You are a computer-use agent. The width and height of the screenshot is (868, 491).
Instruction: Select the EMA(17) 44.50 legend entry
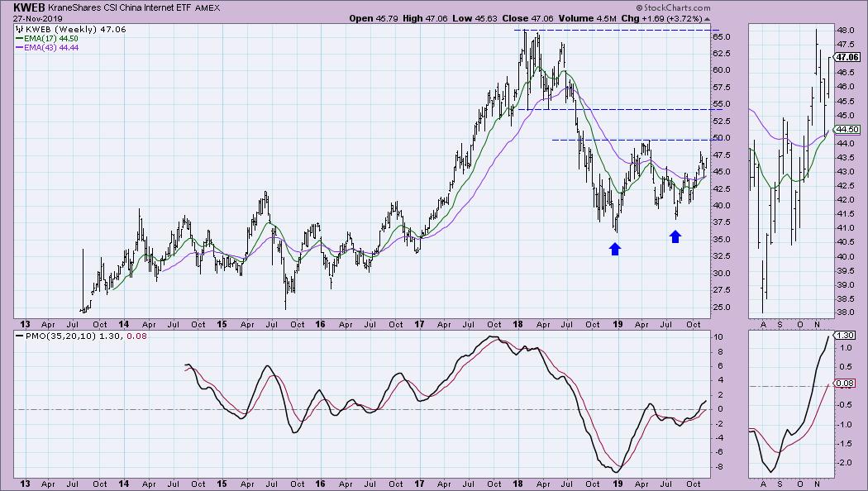pyautogui.click(x=51, y=39)
